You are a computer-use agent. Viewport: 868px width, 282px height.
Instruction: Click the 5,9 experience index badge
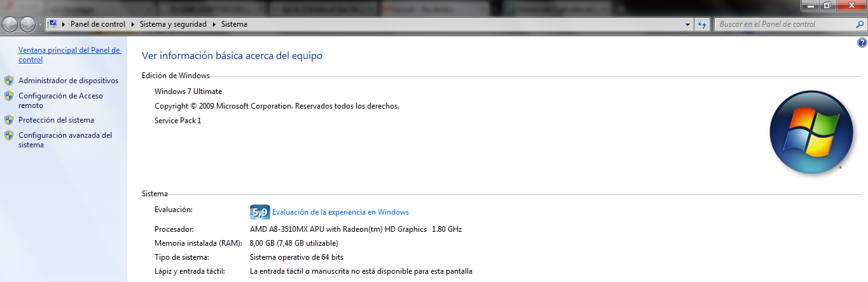click(260, 212)
